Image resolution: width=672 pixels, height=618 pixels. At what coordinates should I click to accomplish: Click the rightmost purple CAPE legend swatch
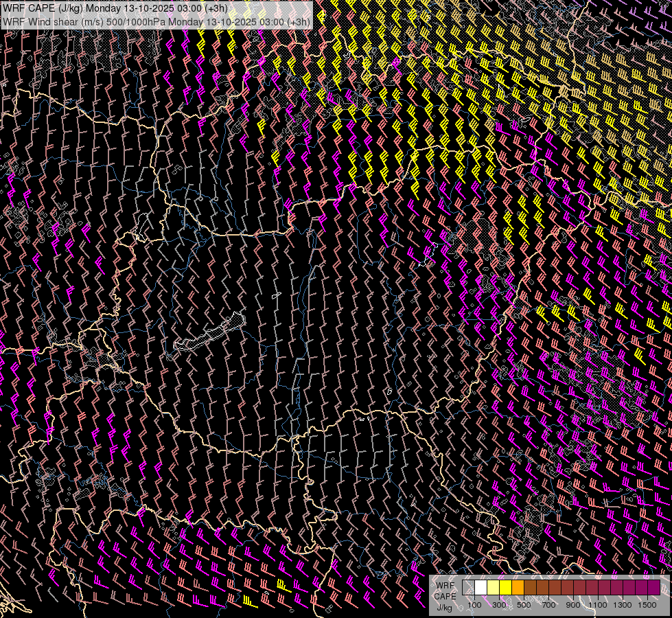[653, 588]
